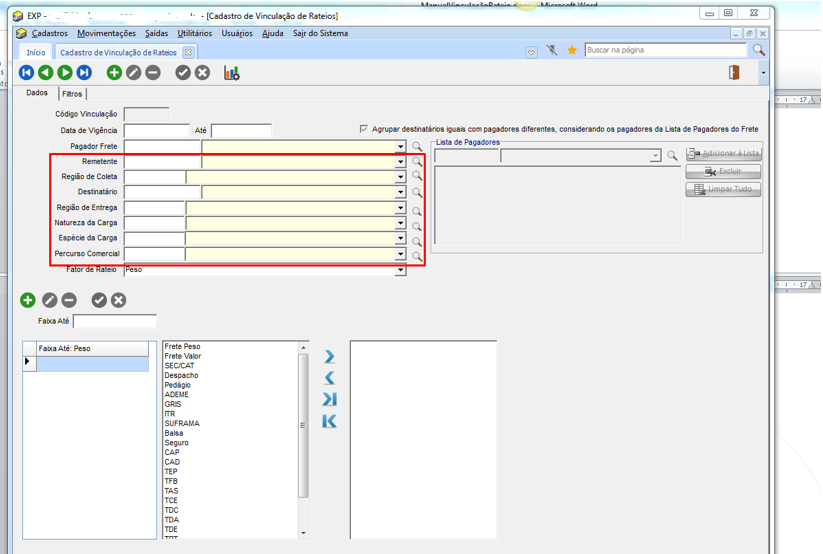Screen dimensions: 823x554
Task: Open the Utilitários menu
Action: pyautogui.click(x=194, y=33)
